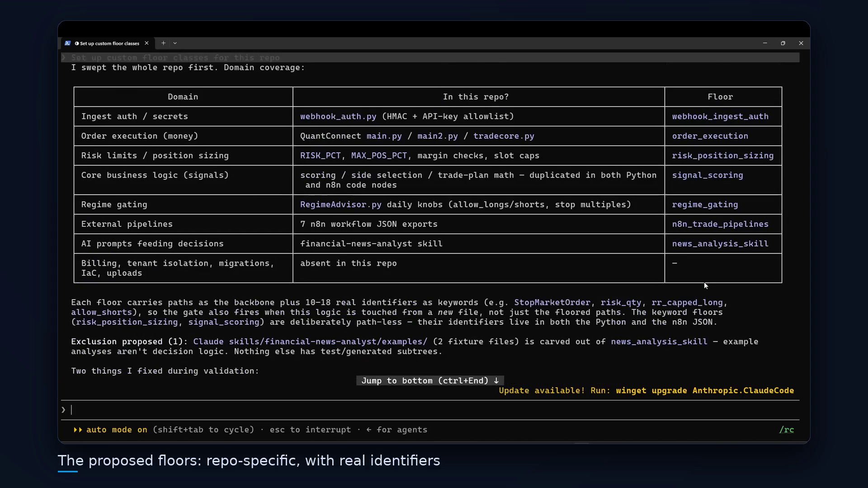Expand the terminal profile dropdown chevron
Viewport: 868px width, 488px height.
point(175,43)
